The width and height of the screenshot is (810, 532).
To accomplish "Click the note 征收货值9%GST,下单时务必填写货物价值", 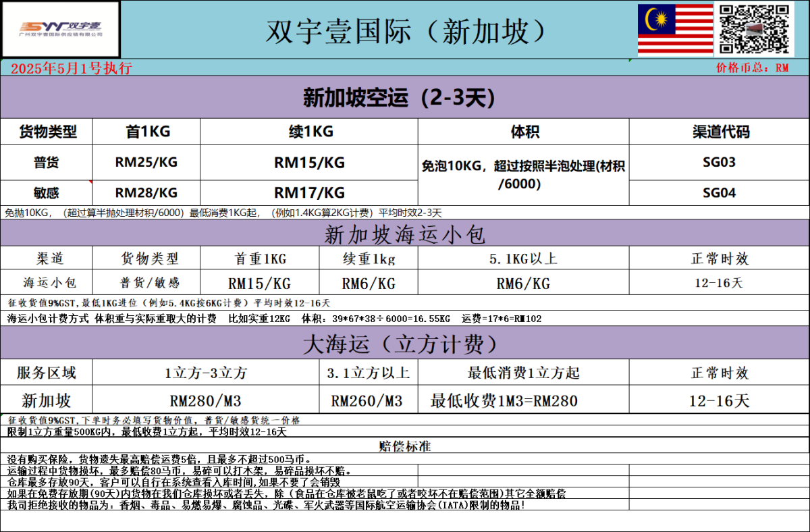I will [155, 420].
